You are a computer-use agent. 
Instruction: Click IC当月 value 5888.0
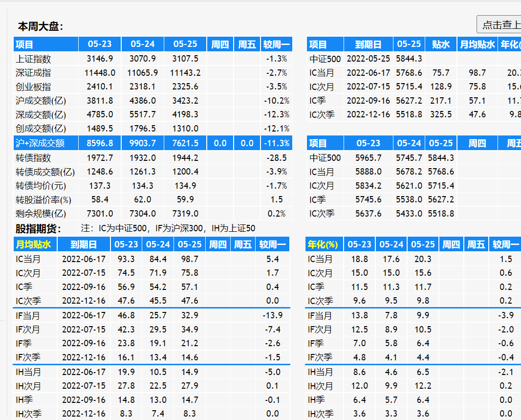(368, 172)
